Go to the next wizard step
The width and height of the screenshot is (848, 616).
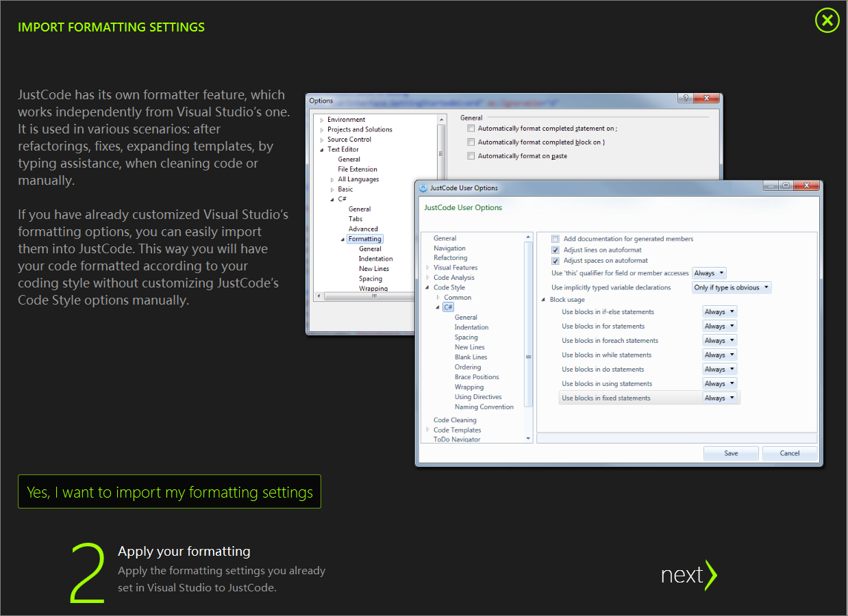point(688,574)
